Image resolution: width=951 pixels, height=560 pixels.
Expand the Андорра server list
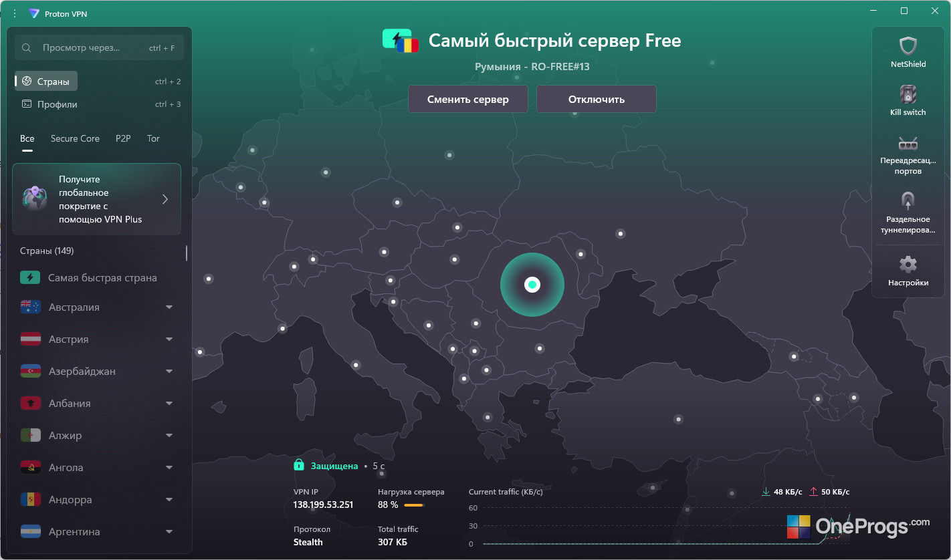click(x=169, y=500)
